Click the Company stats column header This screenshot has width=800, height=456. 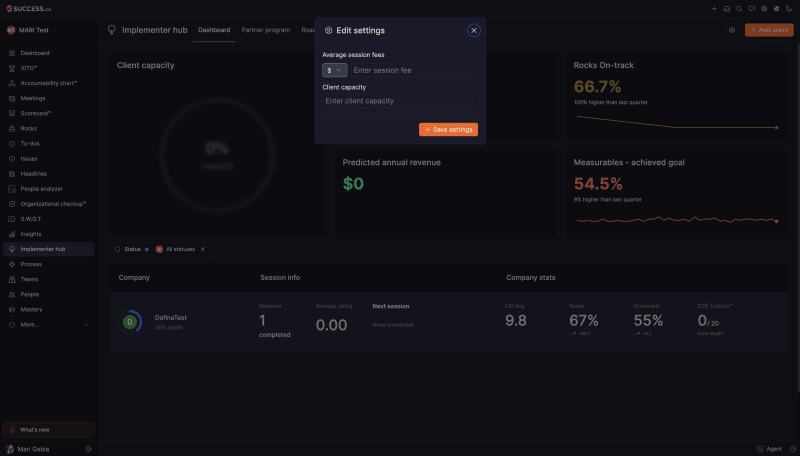click(531, 277)
